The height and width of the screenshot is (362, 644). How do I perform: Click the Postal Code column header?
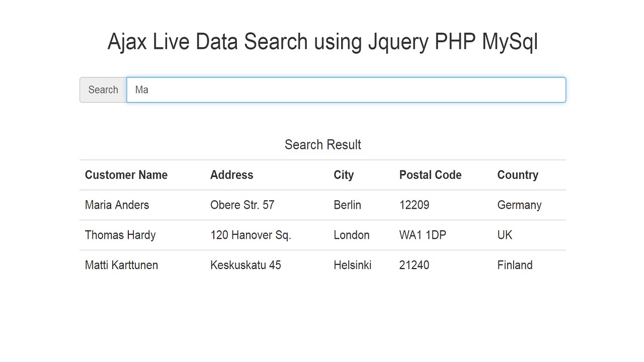(430, 175)
